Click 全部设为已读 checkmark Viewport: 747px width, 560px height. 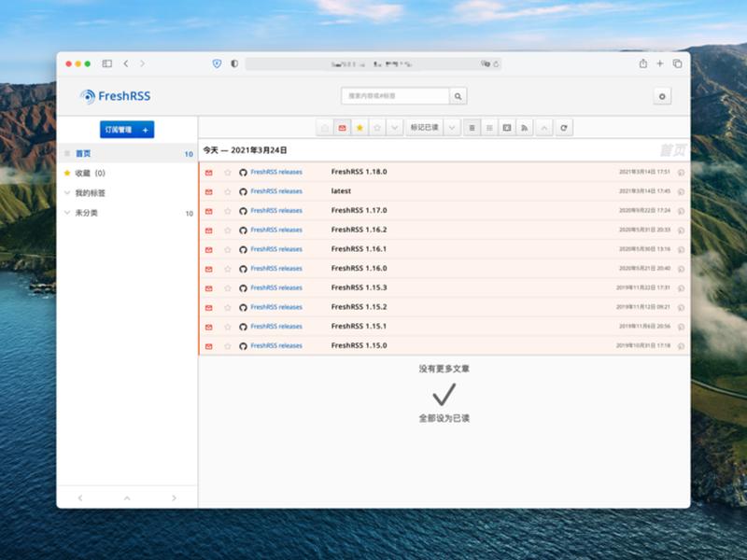pyautogui.click(x=444, y=394)
